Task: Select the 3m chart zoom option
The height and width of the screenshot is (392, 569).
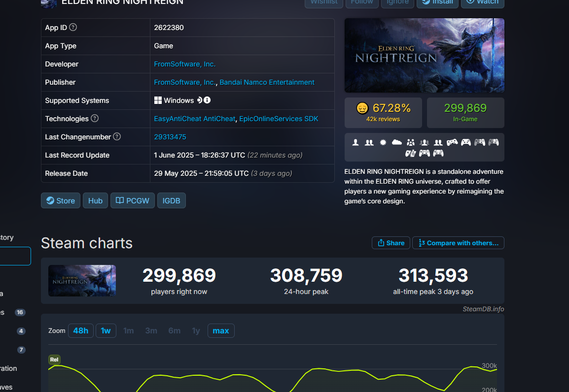Action: point(151,330)
